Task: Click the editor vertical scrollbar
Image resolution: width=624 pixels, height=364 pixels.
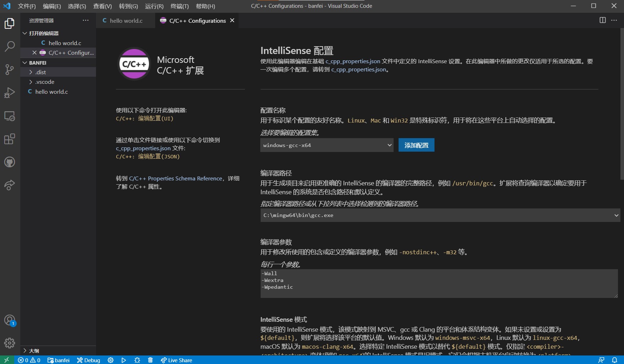Action: click(x=622, y=104)
